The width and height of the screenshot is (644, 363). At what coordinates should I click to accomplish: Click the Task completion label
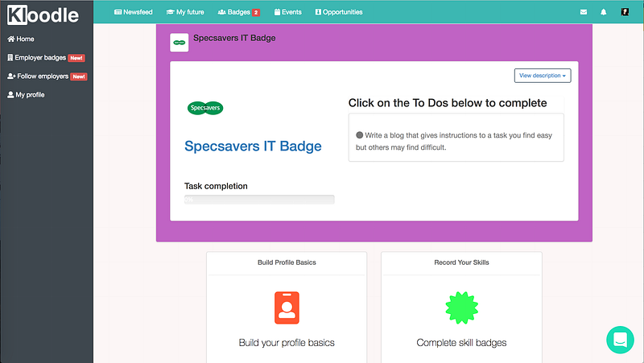click(x=216, y=186)
